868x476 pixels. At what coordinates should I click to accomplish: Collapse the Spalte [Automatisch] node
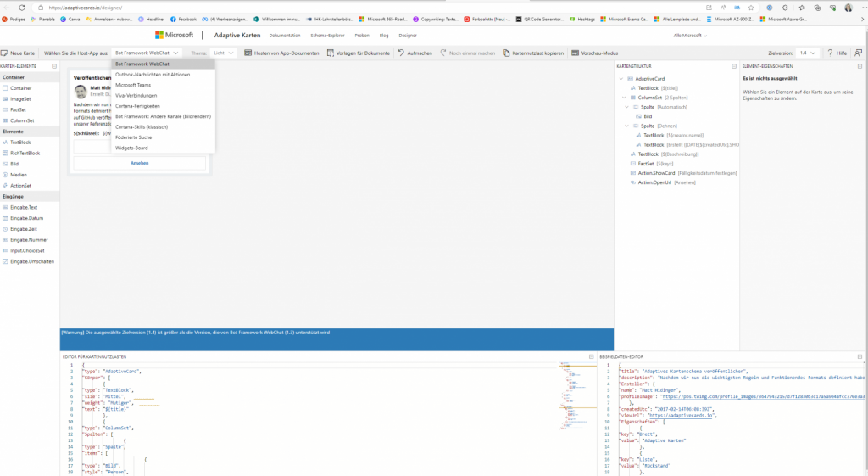pos(627,107)
